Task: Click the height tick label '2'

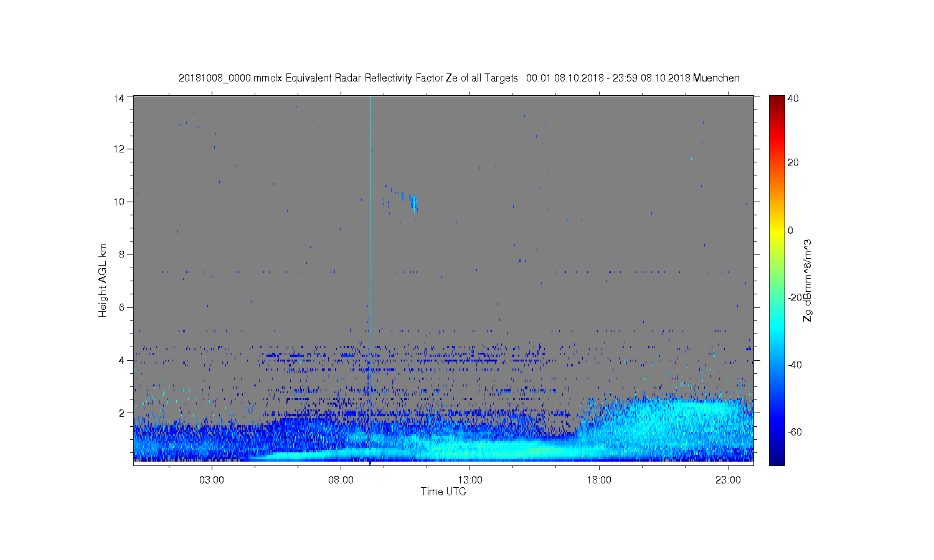Action: pos(122,413)
